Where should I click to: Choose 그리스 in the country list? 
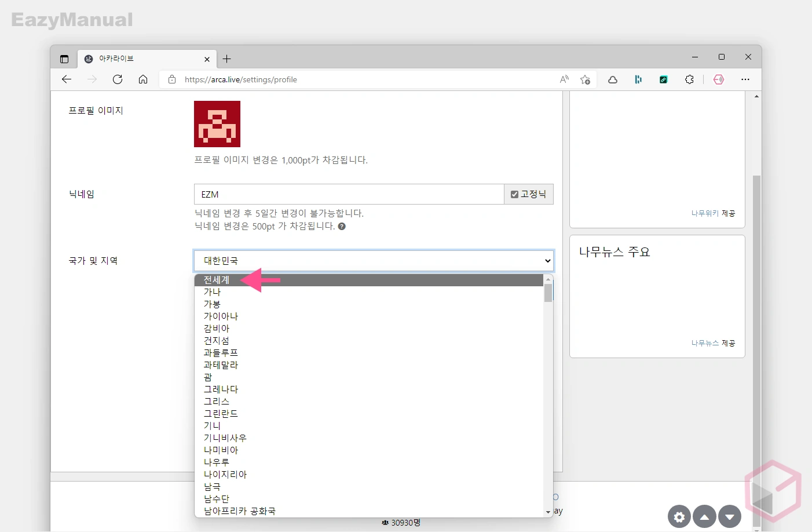coord(217,402)
